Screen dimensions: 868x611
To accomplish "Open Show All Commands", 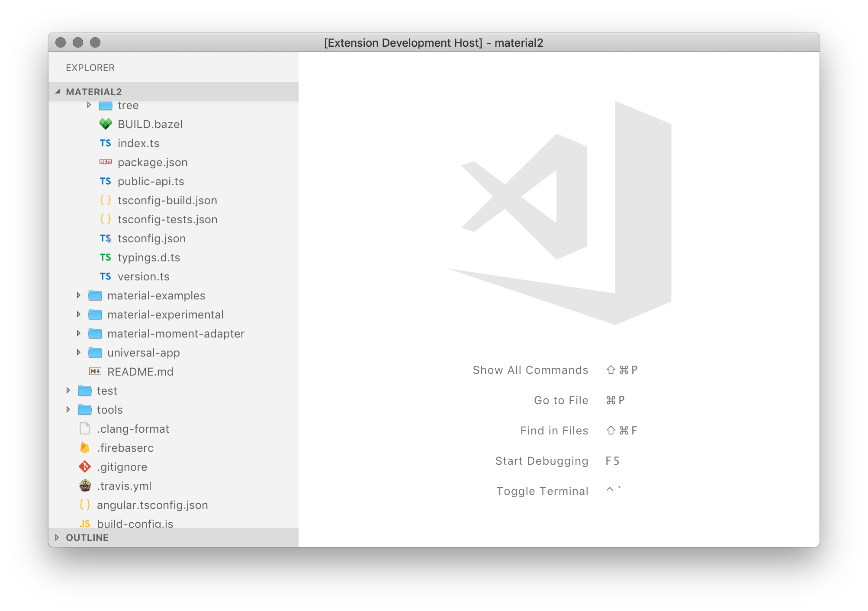I will coord(530,370).
